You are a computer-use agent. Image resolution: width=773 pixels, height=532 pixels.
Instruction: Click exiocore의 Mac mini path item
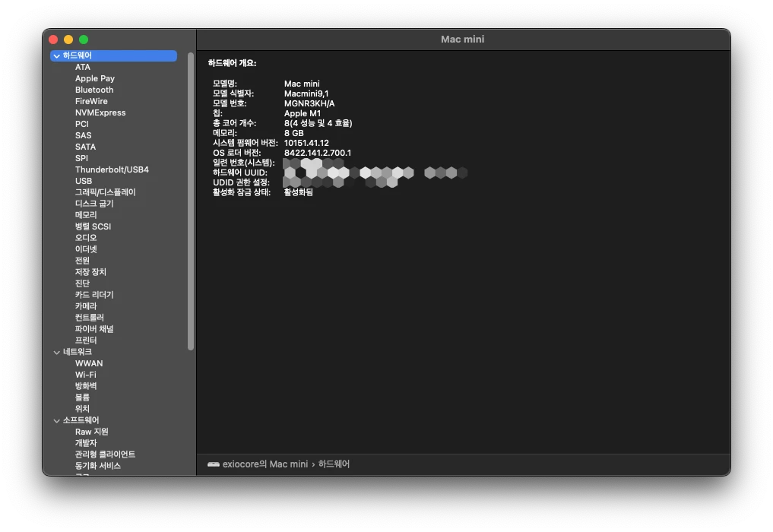click(265, 464)
